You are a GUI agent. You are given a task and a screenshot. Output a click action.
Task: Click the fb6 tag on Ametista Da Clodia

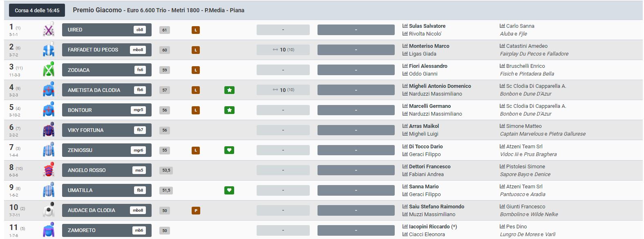coord(140,90)
